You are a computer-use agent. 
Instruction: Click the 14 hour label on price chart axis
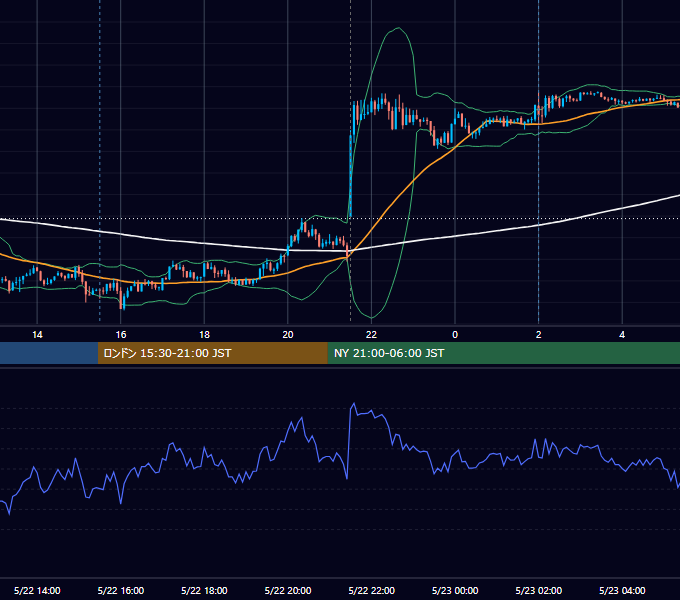tap(37, 335)
